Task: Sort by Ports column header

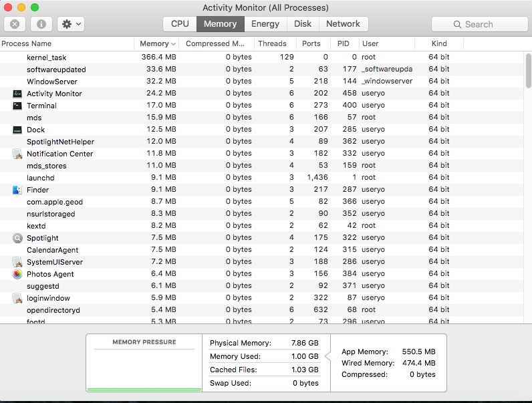Action: [x=313, y=43]
